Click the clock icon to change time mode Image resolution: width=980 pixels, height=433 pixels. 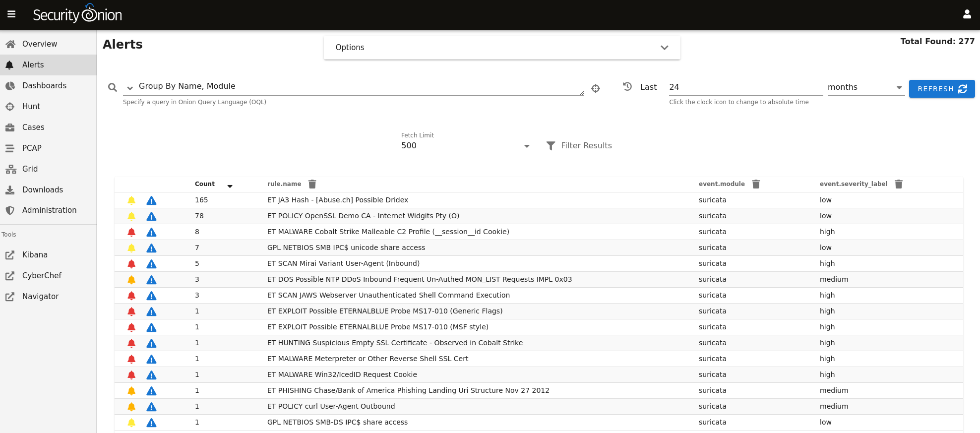tap(627, 86)
